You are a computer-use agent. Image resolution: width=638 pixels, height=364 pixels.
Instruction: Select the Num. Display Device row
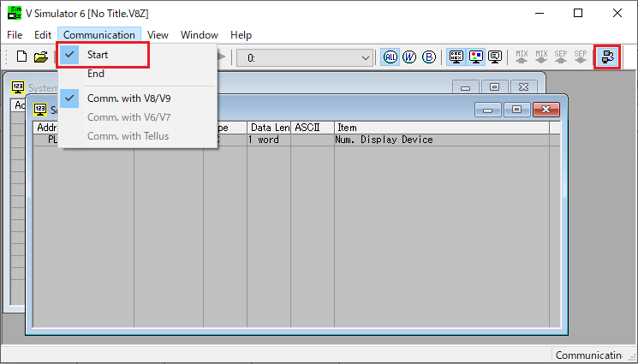[384, 140]
